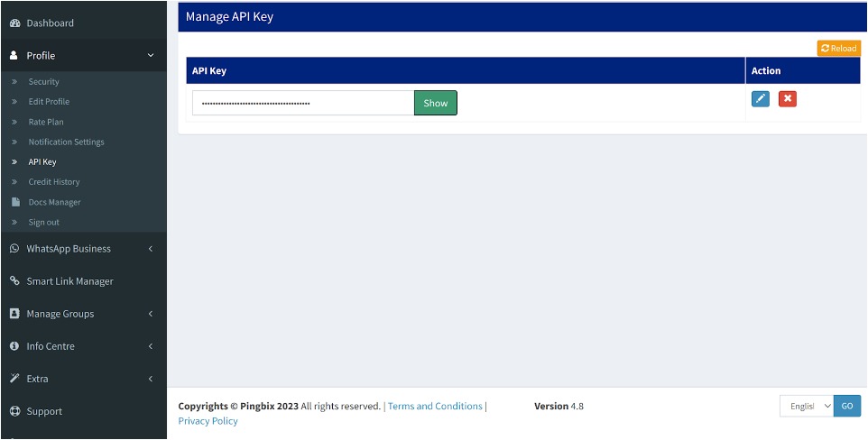Open the language selection dropdown
868x440 pixels.
coord(806,407)
